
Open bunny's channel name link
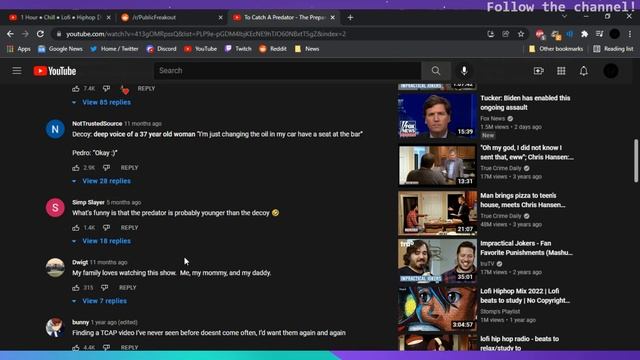(80, 322)
